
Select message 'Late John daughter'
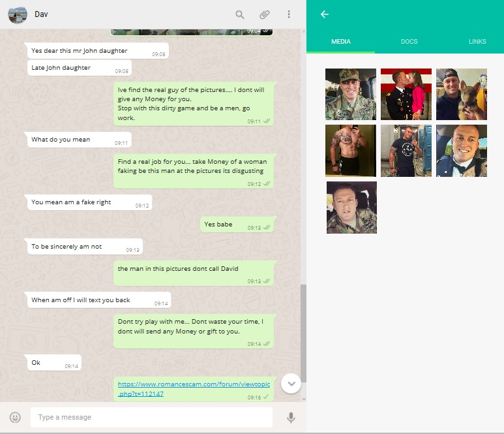click(x=80, y=68)
